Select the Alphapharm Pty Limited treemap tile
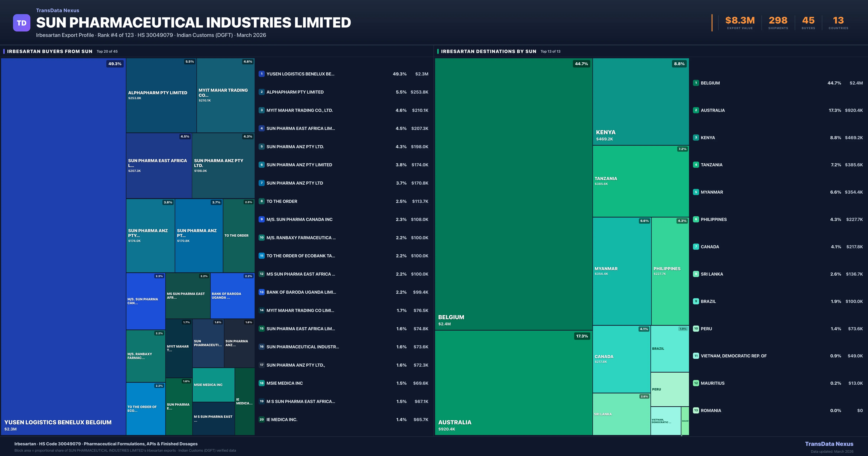The width and height of the screenshot is (868, 456). (161, 95)
